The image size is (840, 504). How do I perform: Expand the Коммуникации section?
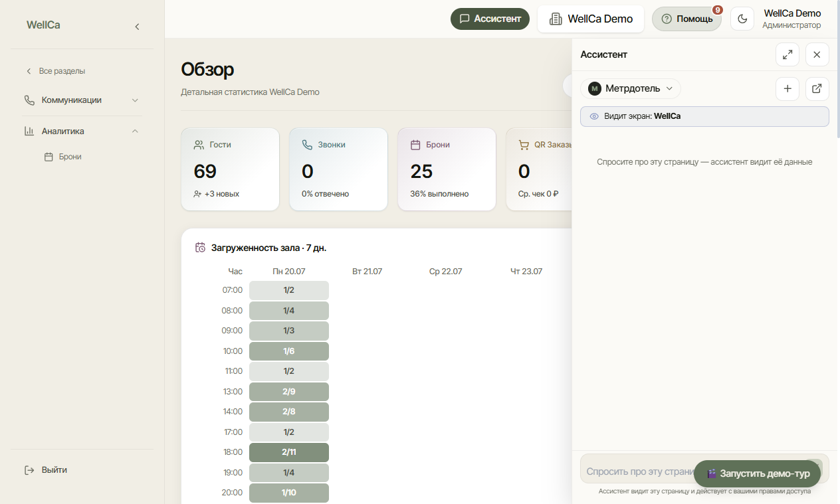coord(135,100)
